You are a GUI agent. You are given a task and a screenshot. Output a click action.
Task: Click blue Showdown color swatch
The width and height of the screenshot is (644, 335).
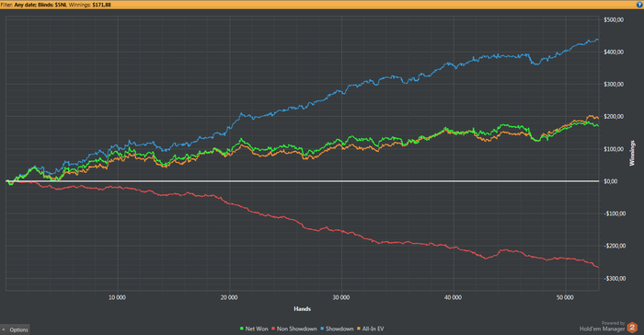pyautogui.click(x=322, y=329)
